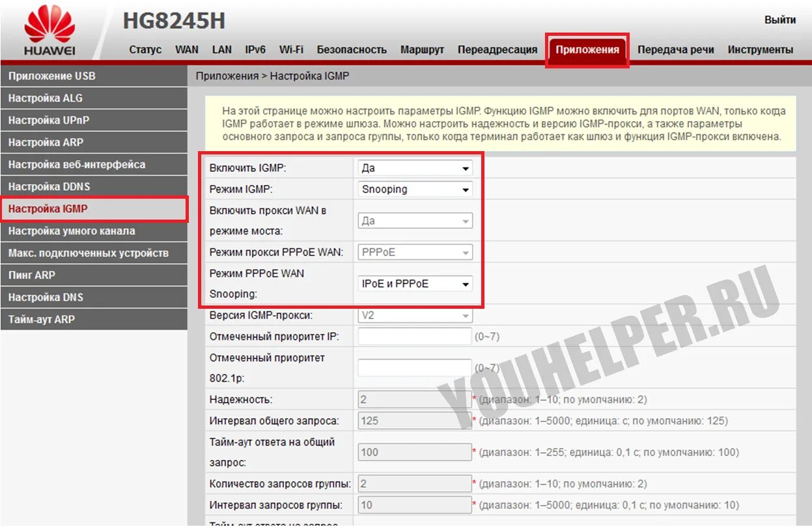The image size is (812, 527).
Task: Click the range hint for Интервал общего запроса
Action: click(603, 420)
